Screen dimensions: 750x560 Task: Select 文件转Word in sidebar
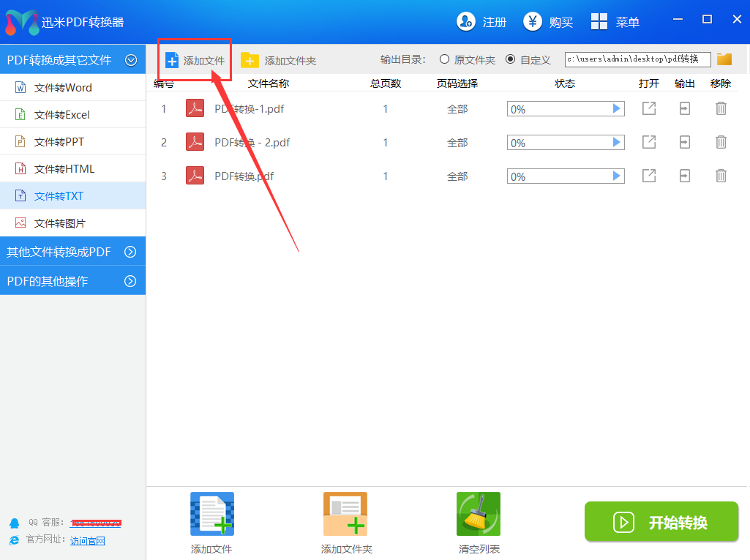tap(63, 88)
